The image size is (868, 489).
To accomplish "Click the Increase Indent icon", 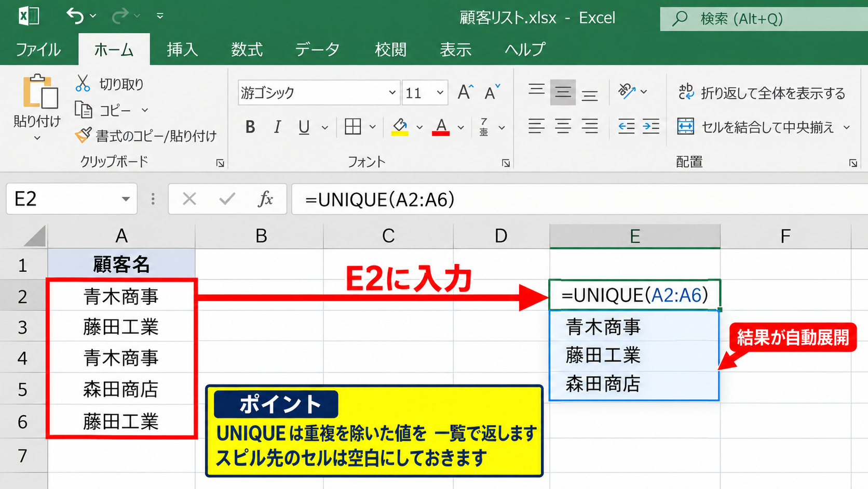I will point(651,126).
